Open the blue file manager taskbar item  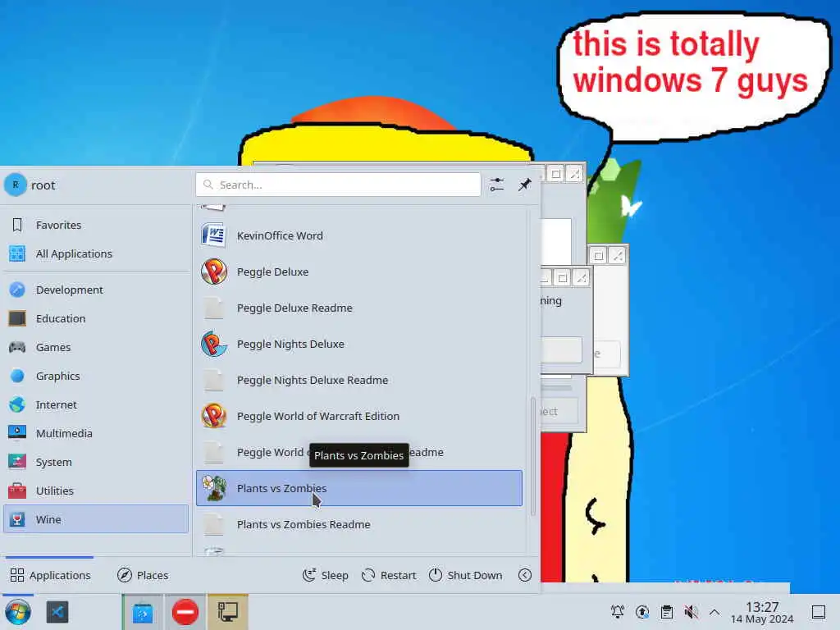(x=143, y=612)
